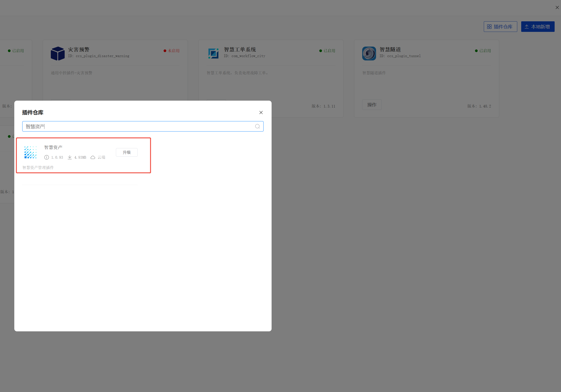Click the version info icon next to 1.0.93

[x=46, y=157]
